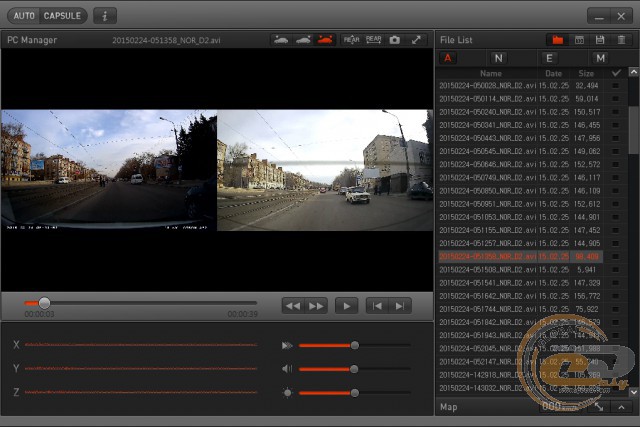Show all files with the A tab
This screenshot has height=427, width=640.
[448, 58]
